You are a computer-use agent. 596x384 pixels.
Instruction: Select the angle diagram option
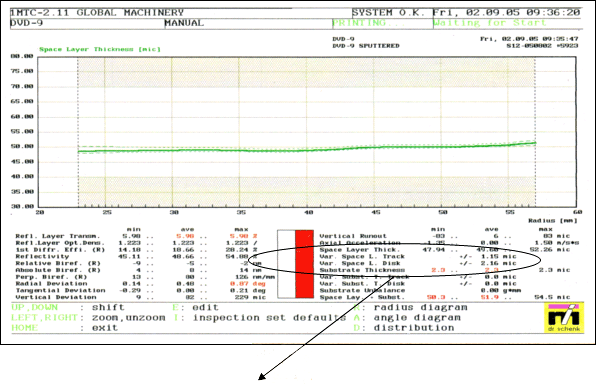417,317
